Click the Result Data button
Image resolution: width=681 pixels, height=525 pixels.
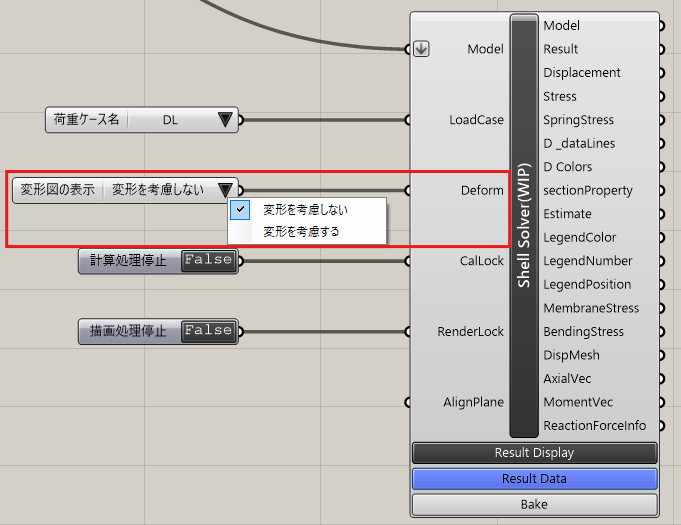pyautogui.click(x=534, y=479)
